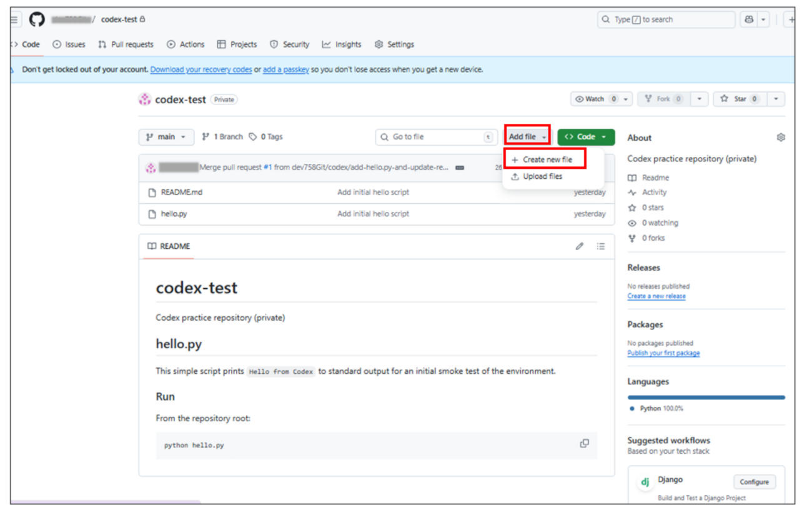Click the Download your recovery codes link

tap(201, 69)
